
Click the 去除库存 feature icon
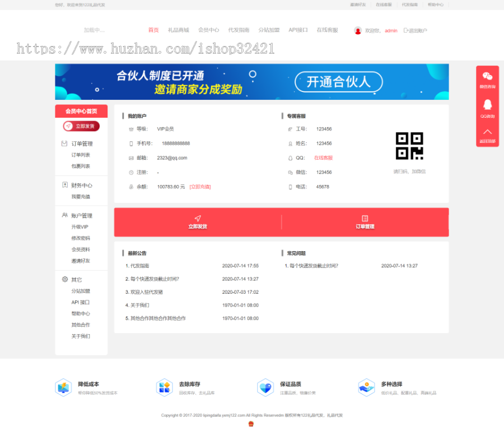(x=165, y=387)
